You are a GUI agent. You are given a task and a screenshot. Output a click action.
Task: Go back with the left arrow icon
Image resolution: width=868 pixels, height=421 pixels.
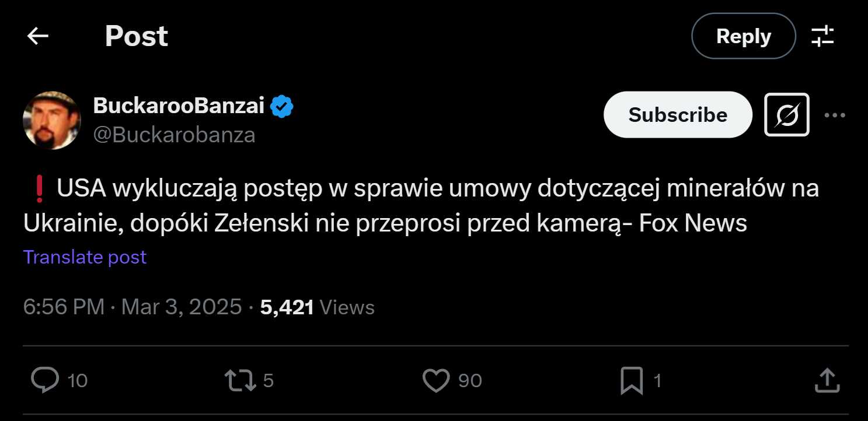coord(38,36)
